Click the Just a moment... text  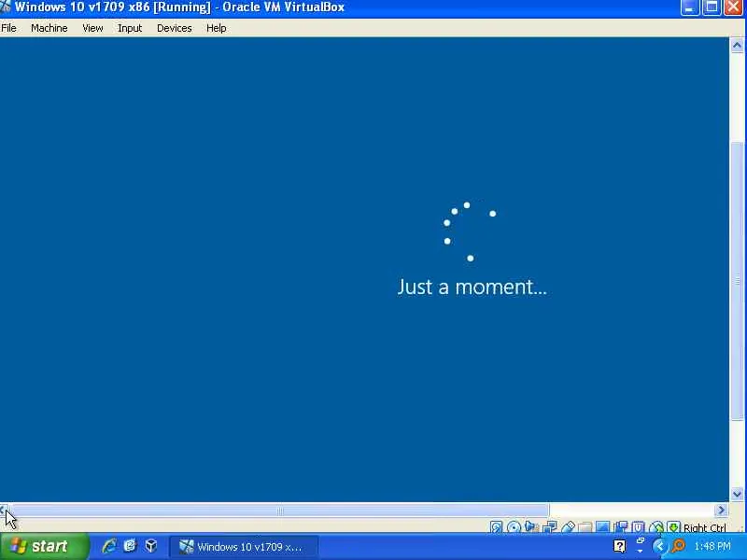click(x=472, y=287)
